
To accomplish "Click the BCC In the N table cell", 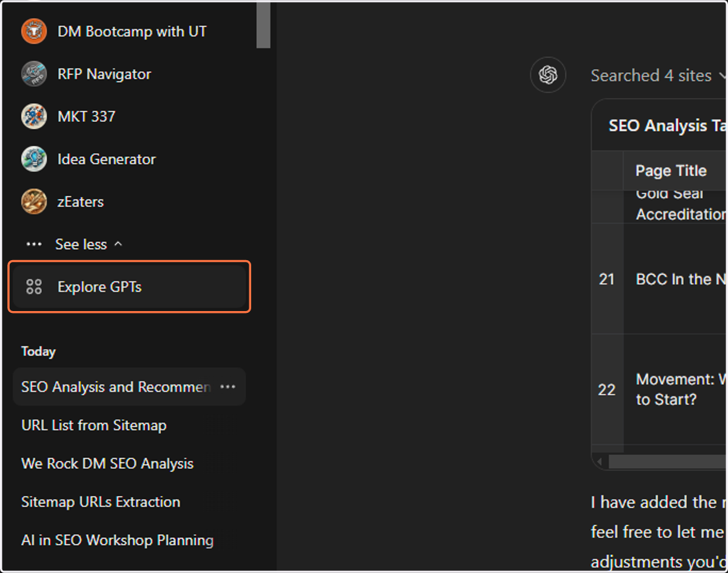I will pyautogui.click(x=675, y=279).
